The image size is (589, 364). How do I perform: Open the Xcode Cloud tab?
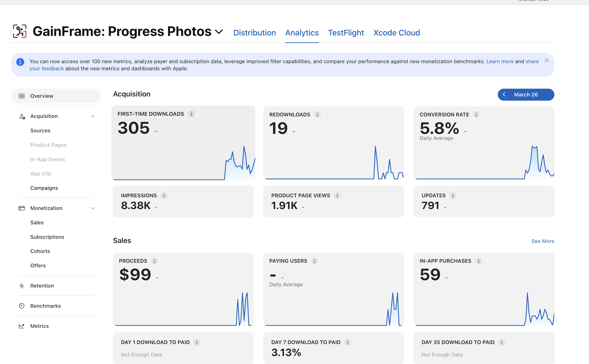pyautogui.click(x=397, y=33)
